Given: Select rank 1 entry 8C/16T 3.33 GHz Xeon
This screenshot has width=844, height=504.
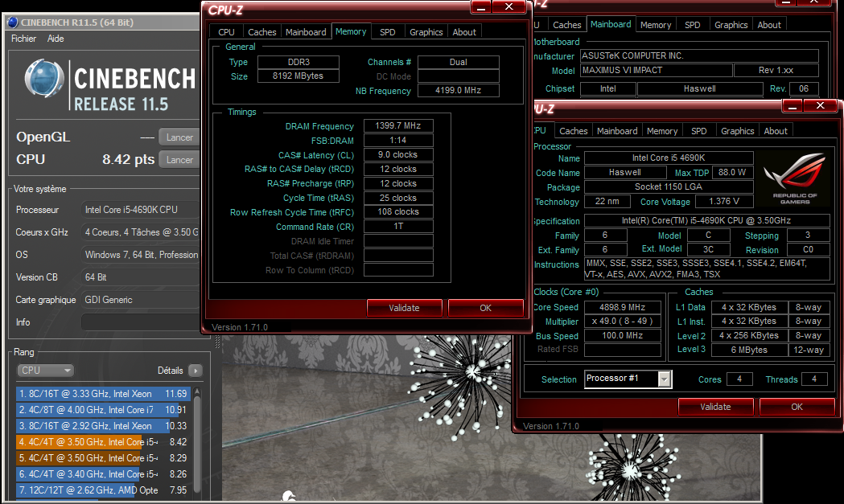Looking at the screenshot, I should (x=103, y=394).
